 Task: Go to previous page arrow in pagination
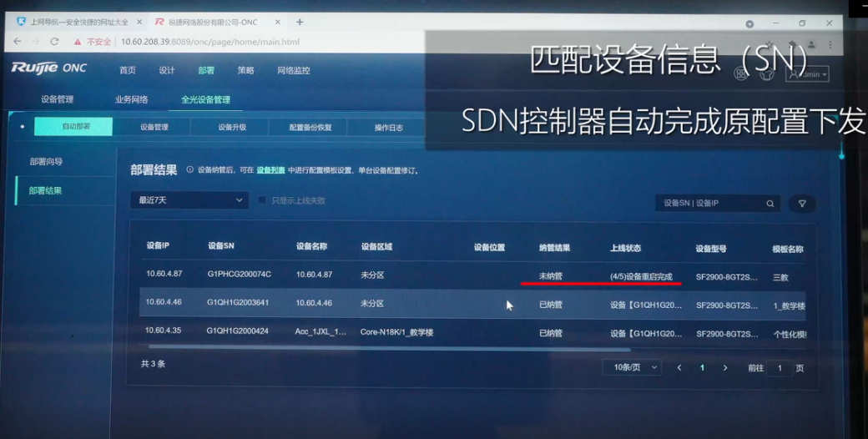click(679, 368)
